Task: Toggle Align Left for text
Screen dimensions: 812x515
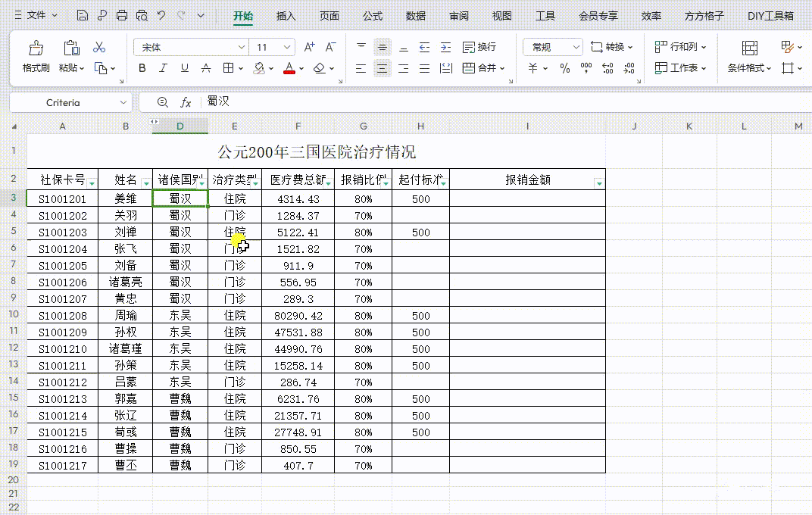Action: (x=361, y=68)
